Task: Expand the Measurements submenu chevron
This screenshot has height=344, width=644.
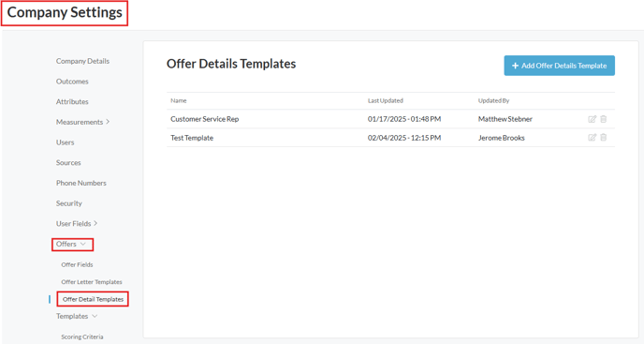Action: (x=108, y=122)
